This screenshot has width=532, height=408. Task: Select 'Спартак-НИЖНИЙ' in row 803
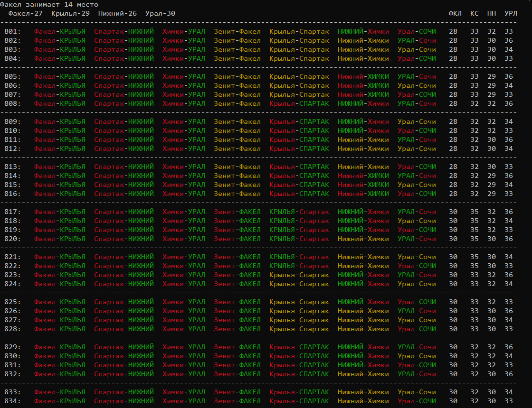tap(124, 49)
